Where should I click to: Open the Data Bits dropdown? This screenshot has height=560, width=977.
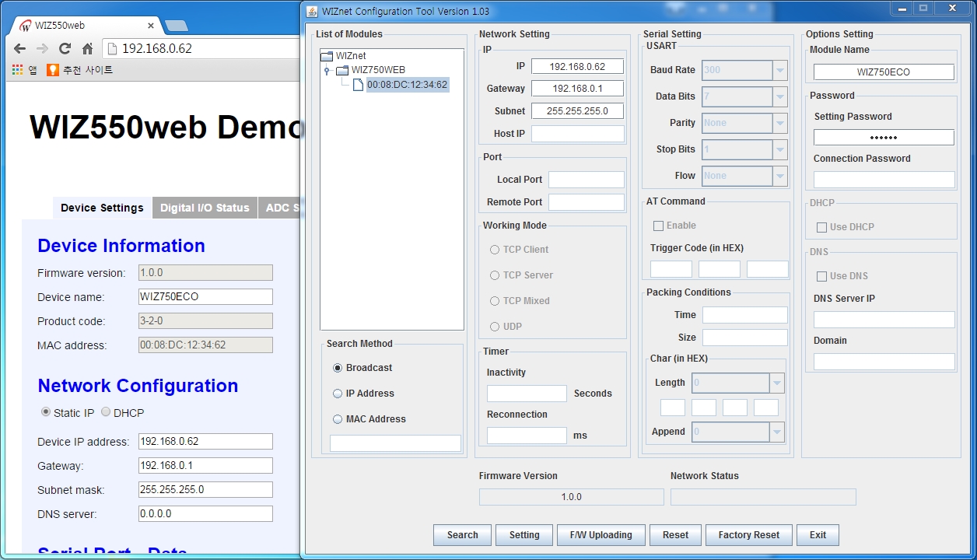coord(744,96)
